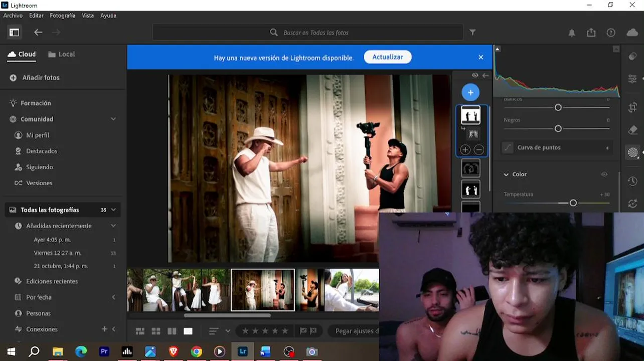644x361 pixels.
Task: Flag photo as rejected
Action: 313,331
